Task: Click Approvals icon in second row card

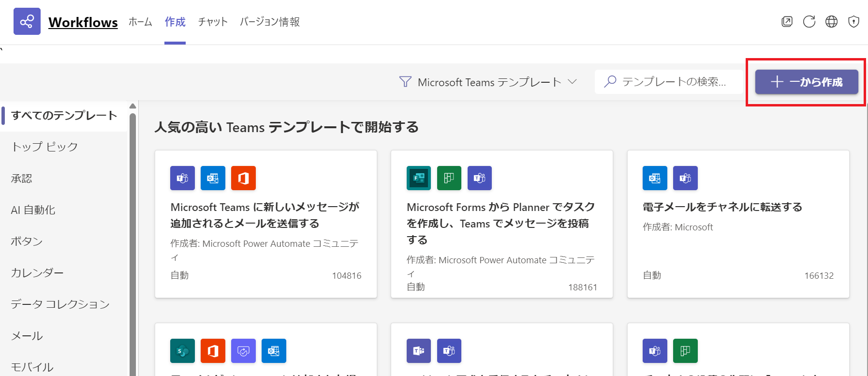Action: click(x=243, y=351)
